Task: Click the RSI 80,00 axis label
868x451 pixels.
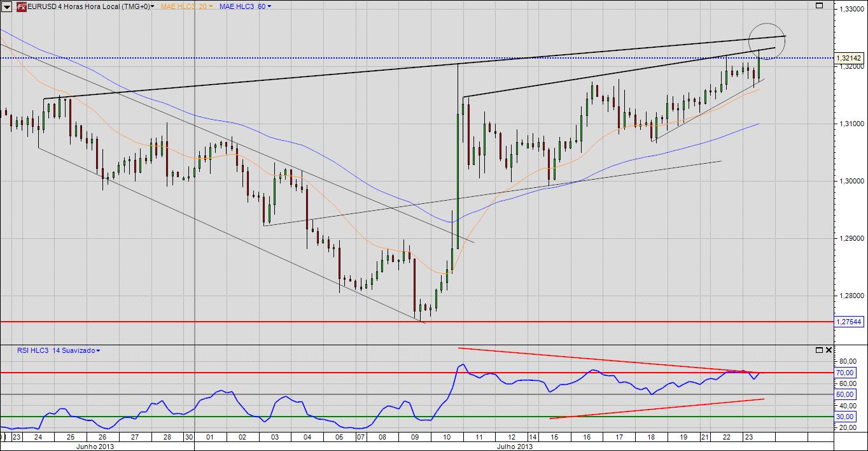Action: click(848, 362)
